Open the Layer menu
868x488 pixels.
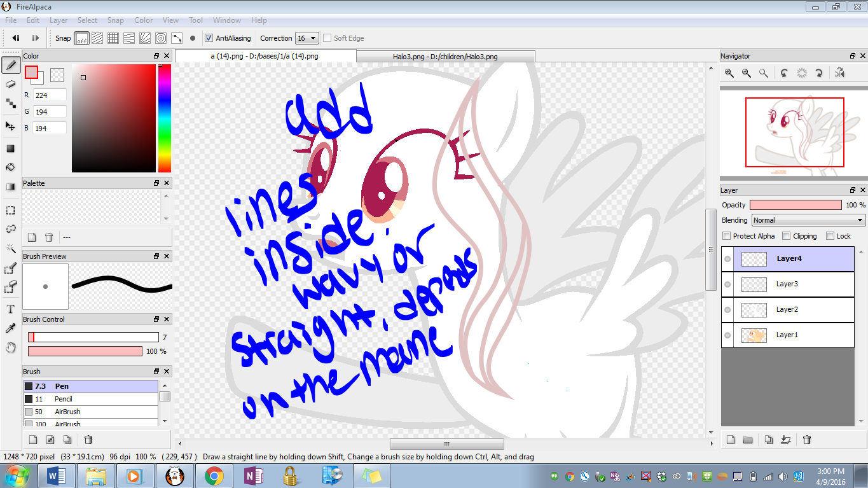pyautogui.click(x=59, y=20)
